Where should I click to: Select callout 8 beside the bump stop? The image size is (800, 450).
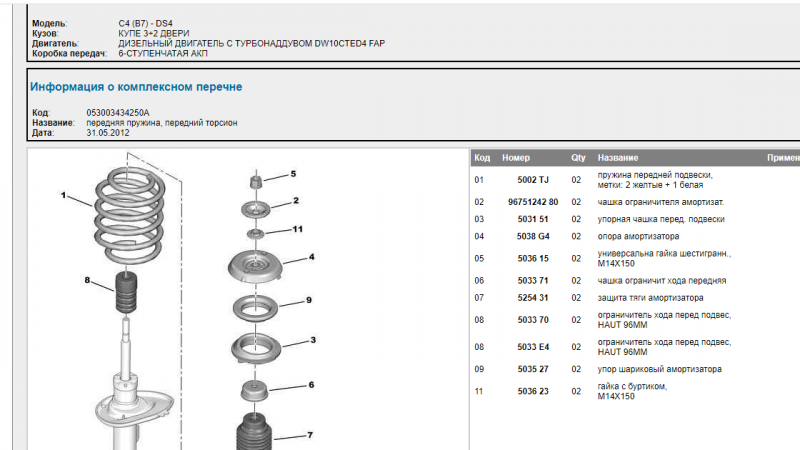87,279
